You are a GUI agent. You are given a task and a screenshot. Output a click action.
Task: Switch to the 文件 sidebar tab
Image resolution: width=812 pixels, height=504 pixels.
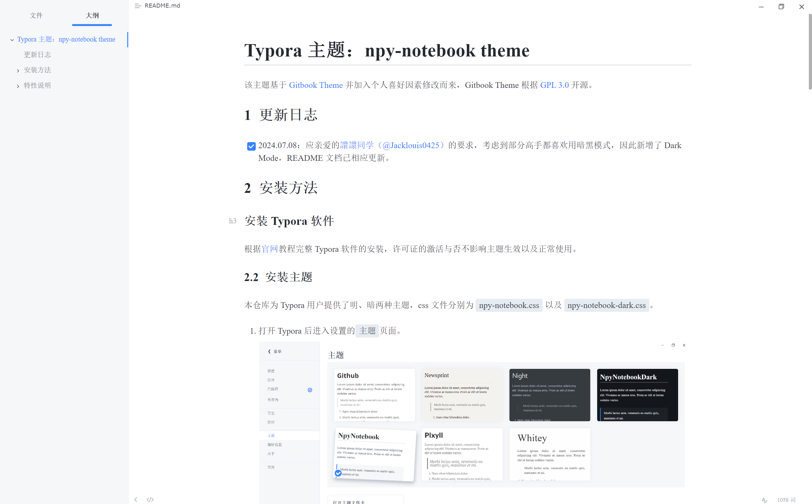[x=36, y=15]
